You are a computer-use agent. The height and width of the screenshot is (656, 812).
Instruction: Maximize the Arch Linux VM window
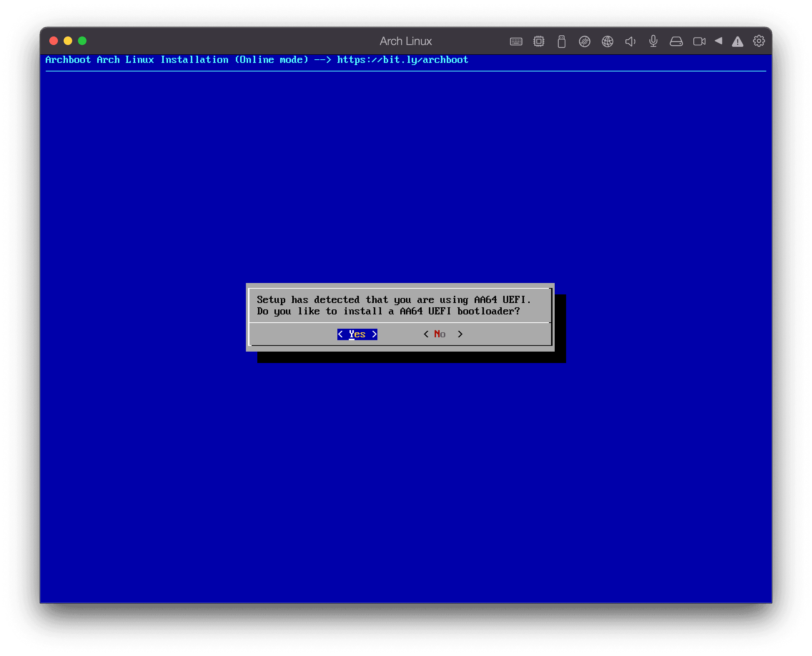[83, 41]
